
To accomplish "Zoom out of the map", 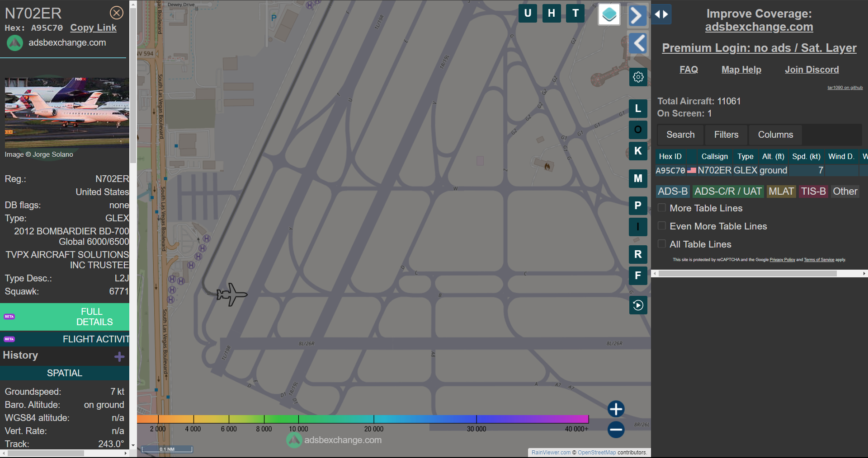I will tap(616, 430).
